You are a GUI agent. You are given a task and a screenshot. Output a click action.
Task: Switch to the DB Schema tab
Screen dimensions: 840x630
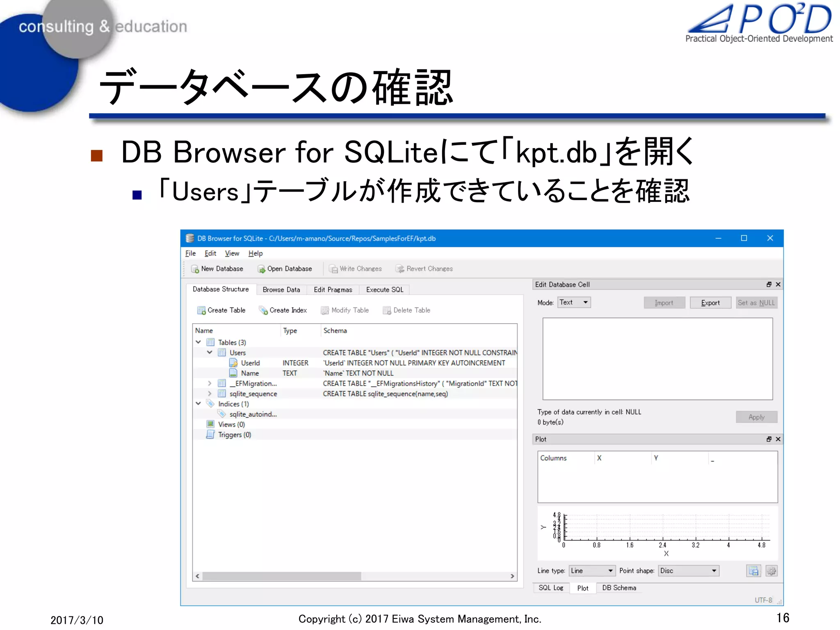(x=619, y=588)
